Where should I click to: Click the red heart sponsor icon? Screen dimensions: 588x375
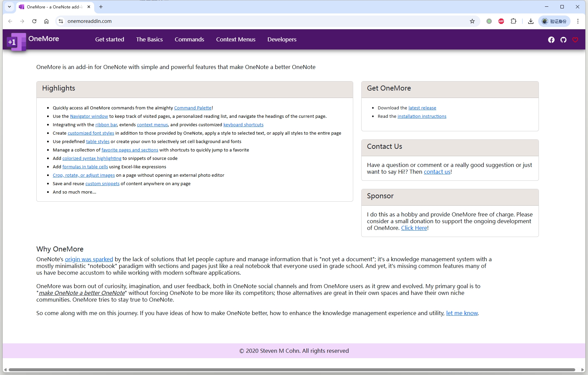click(575, 40)
